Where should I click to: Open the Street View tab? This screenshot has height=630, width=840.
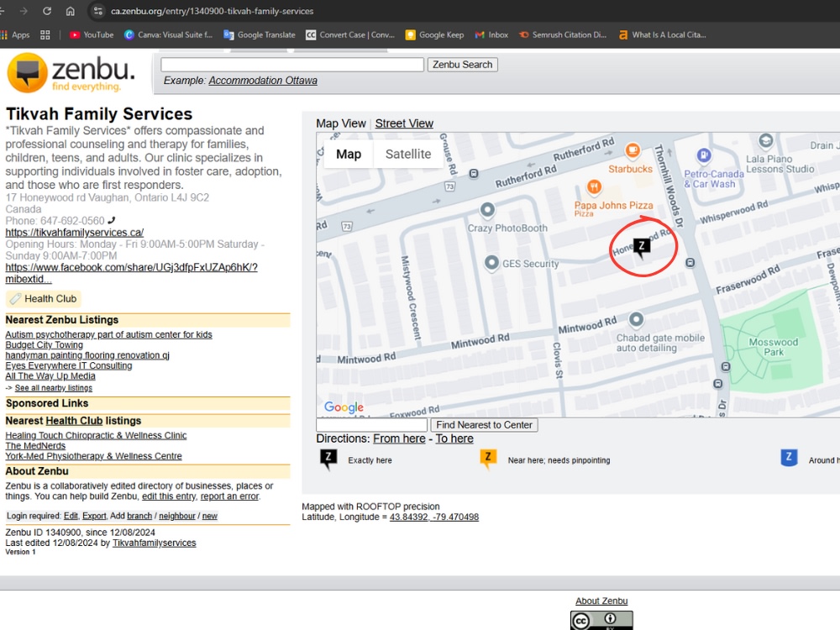coord(404,123)
